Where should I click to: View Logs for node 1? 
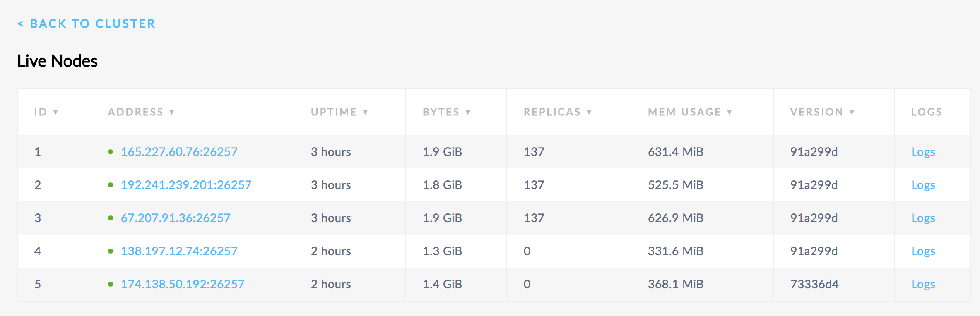[x=923, y=152]
